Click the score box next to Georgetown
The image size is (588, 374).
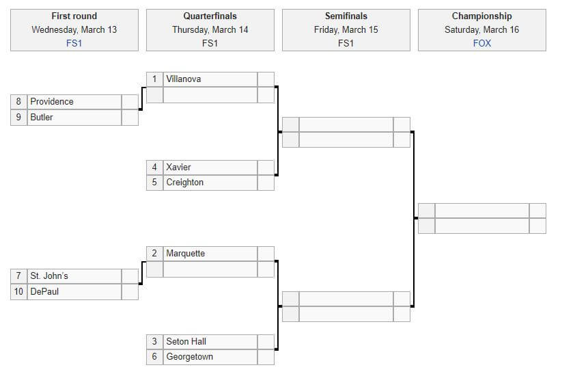pos(266,357)
